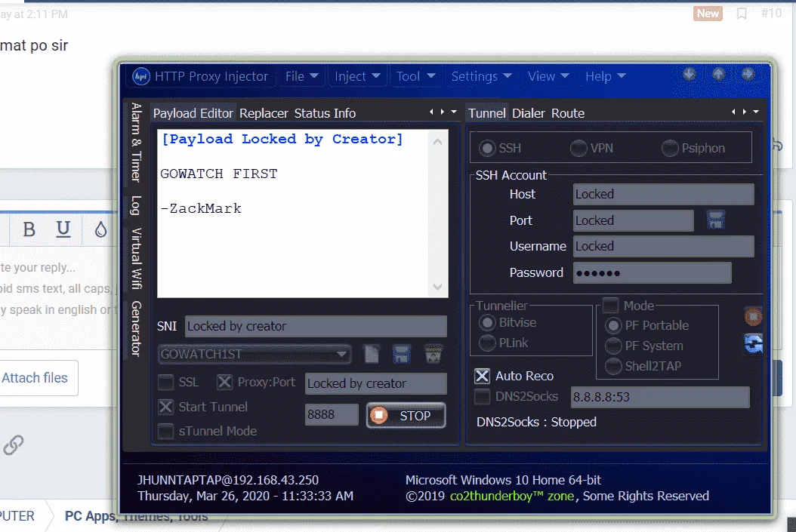The image size is (796, 532).
Task: Click the delete profile trash icon
Action: coord(433,354)
